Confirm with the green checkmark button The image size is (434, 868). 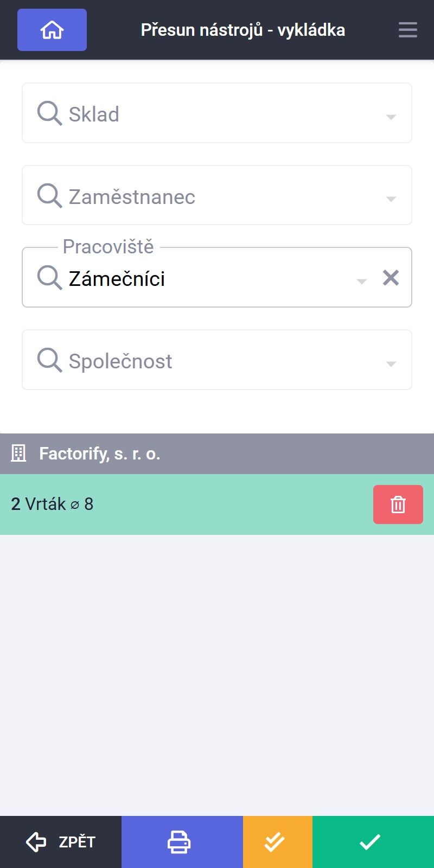[373, 842]
